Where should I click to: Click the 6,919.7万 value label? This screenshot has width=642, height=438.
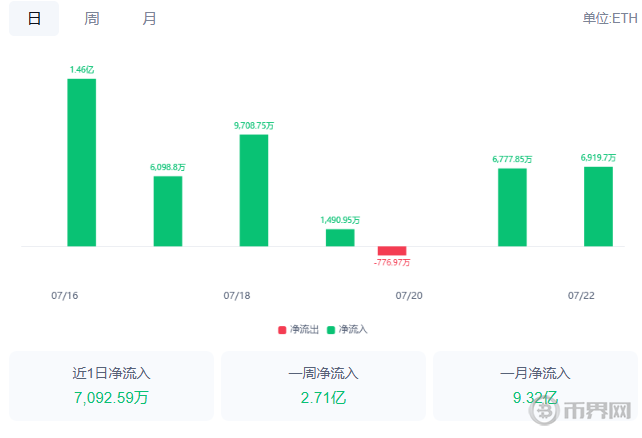[x=598, y=158]
